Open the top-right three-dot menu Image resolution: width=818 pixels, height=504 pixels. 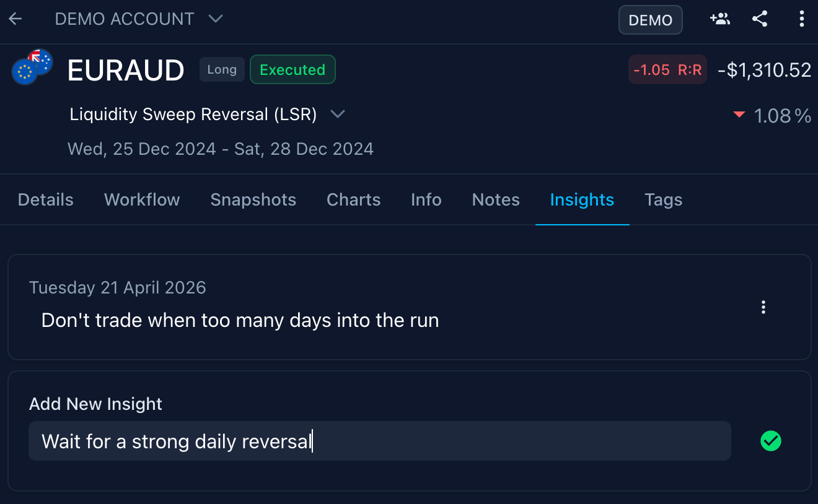(x=801, y=19)
